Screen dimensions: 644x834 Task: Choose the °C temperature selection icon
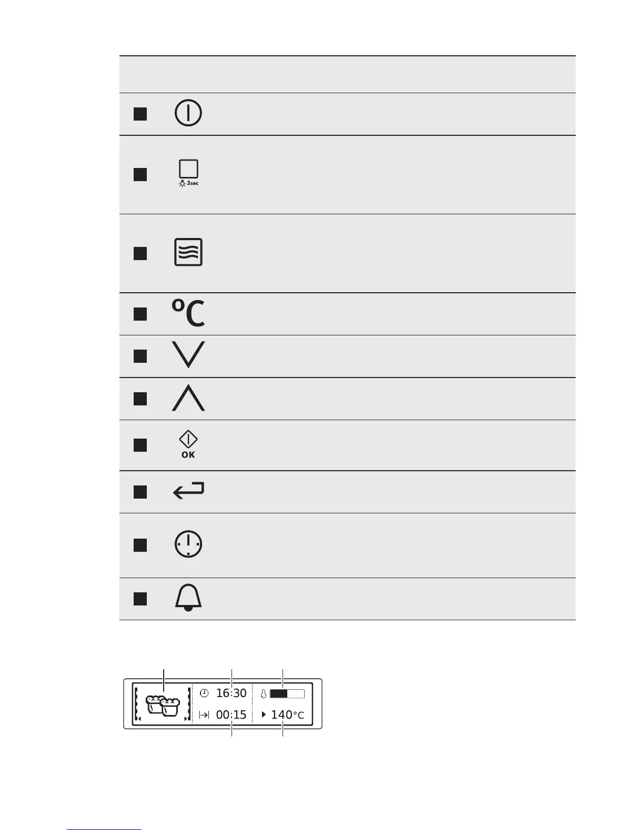188,313
